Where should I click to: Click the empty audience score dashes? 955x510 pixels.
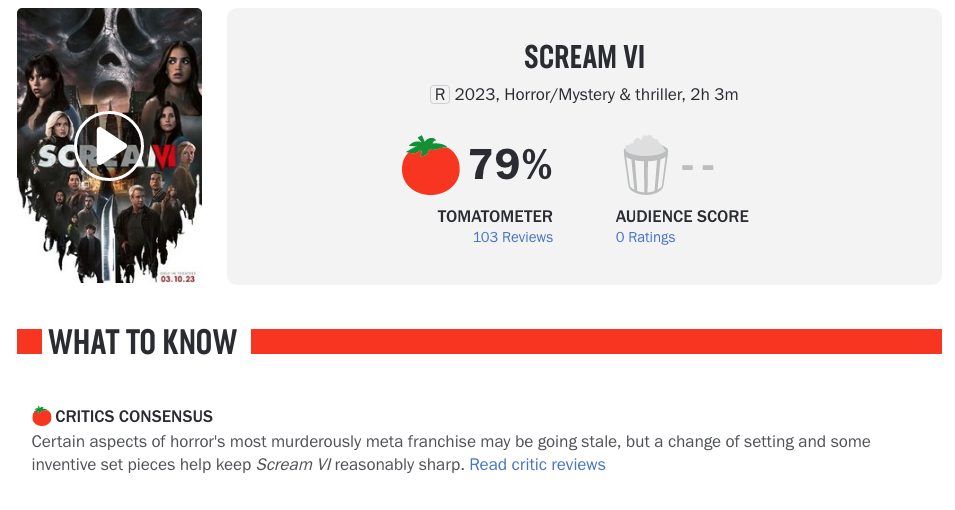pyautogui.click(x=697, y=166)
